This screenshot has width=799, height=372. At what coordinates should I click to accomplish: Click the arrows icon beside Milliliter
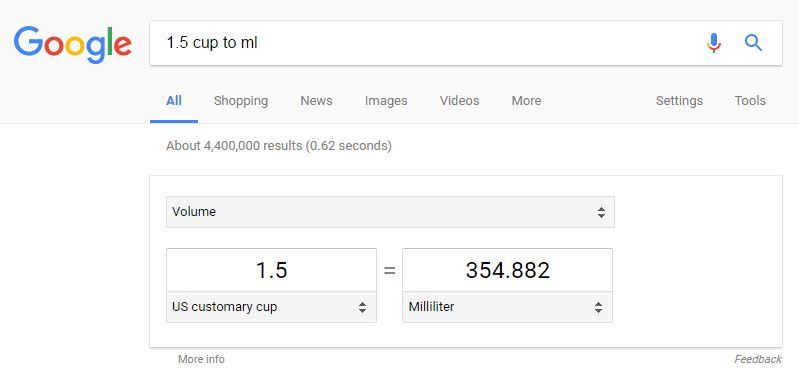598,307
